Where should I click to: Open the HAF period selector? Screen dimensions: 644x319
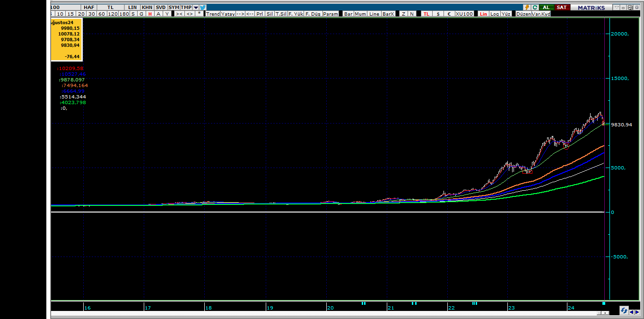click(x=89, y=8)
